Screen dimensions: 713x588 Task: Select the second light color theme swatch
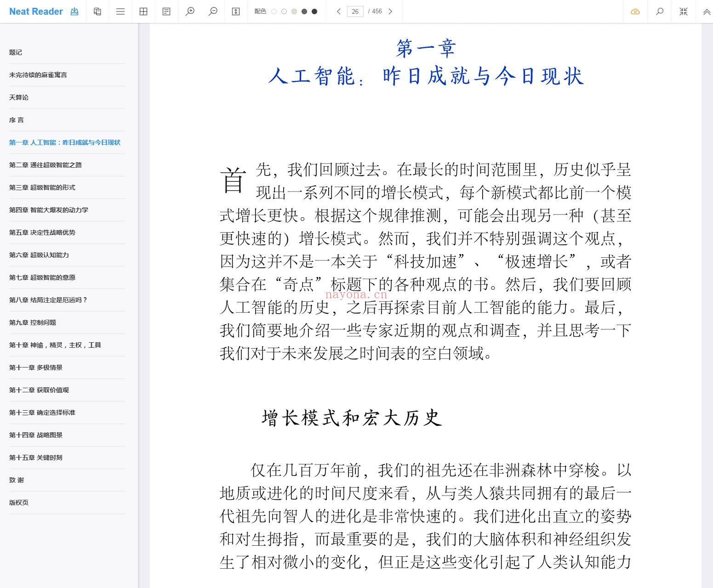click(x=284, y=11)
